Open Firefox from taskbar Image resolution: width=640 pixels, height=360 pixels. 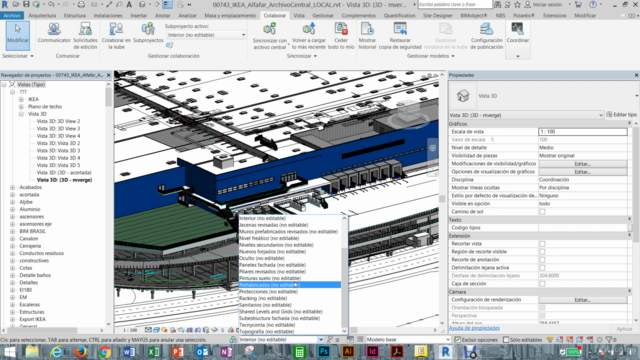point(80,351)
